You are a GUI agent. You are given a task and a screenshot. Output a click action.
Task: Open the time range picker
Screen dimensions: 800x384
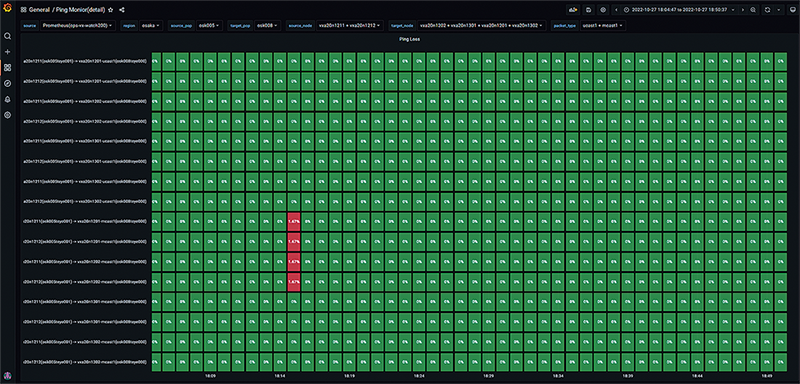tap(679, 10)
